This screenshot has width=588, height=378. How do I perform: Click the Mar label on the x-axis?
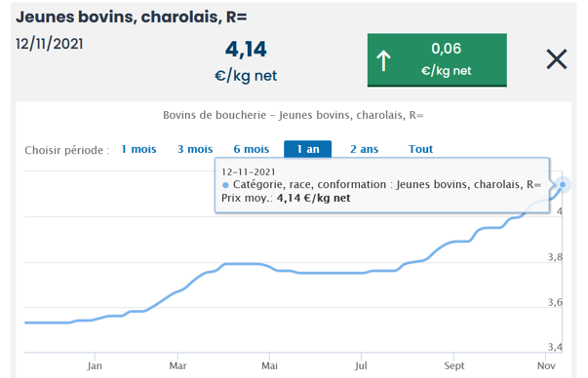click(x=177, y=365)
